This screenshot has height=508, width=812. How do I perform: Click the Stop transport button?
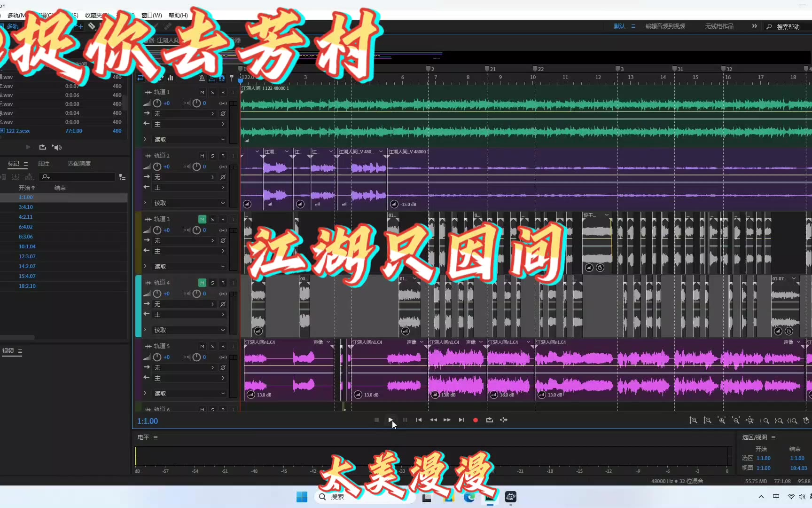[376, 420]
